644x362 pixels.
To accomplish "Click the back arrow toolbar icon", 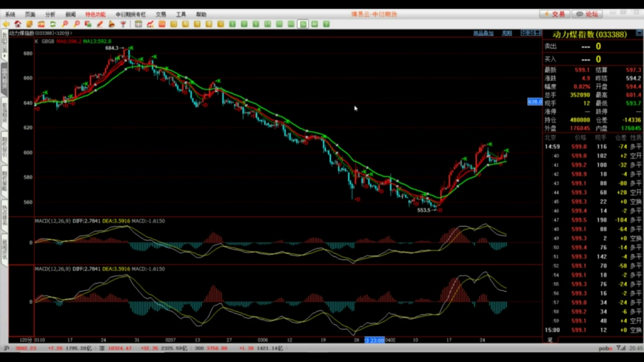I will pyautogui.click(x=6, y=24).
